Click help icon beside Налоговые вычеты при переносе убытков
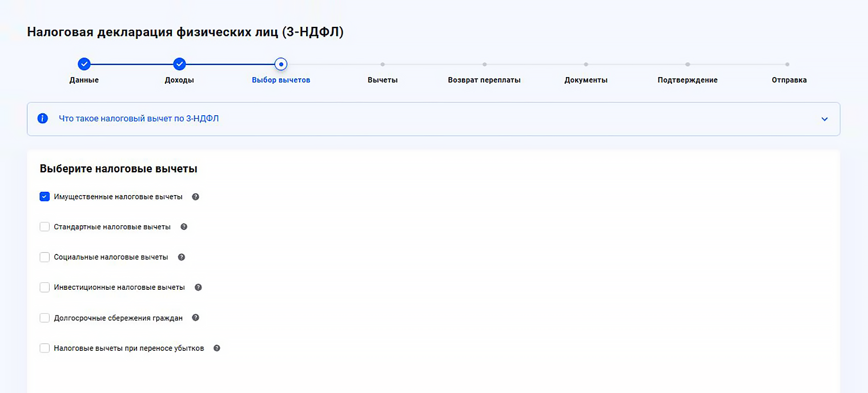Screen dimensions: 868x393 click(216, 348)
